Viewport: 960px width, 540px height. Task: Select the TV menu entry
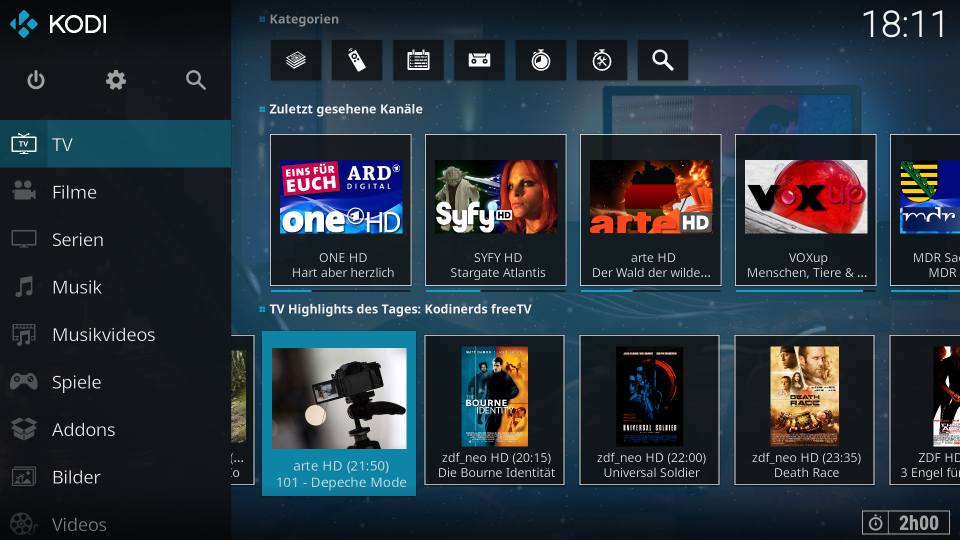click(x=116, y=144)
